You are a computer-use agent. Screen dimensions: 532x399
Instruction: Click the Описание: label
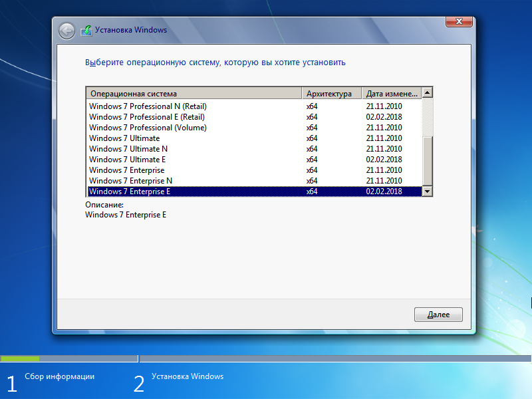(x=104, y=205)
